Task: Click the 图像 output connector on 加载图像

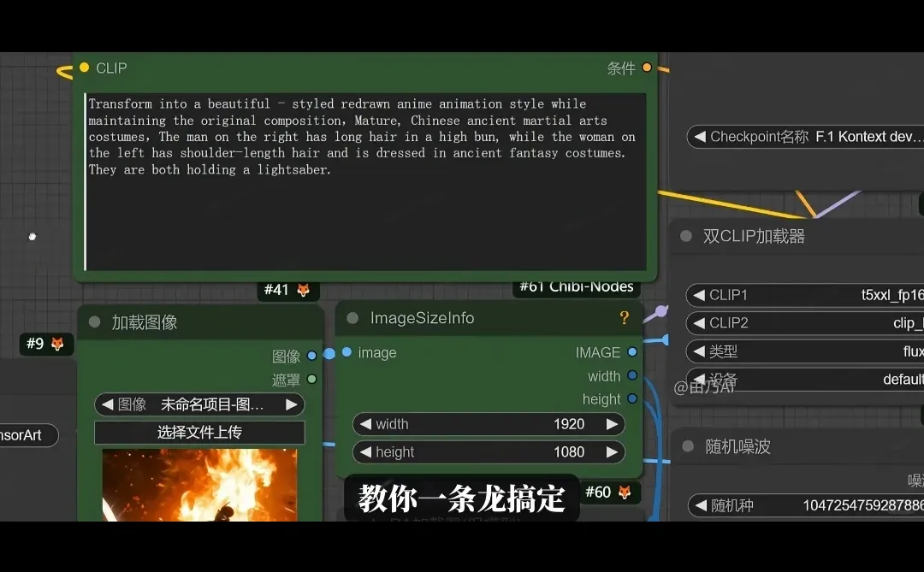Action: [311, 356]
